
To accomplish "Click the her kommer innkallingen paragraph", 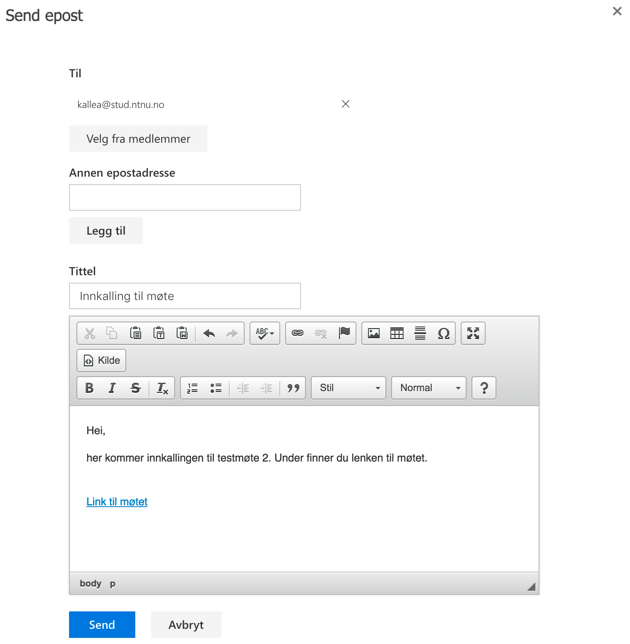I will point(257,458).
